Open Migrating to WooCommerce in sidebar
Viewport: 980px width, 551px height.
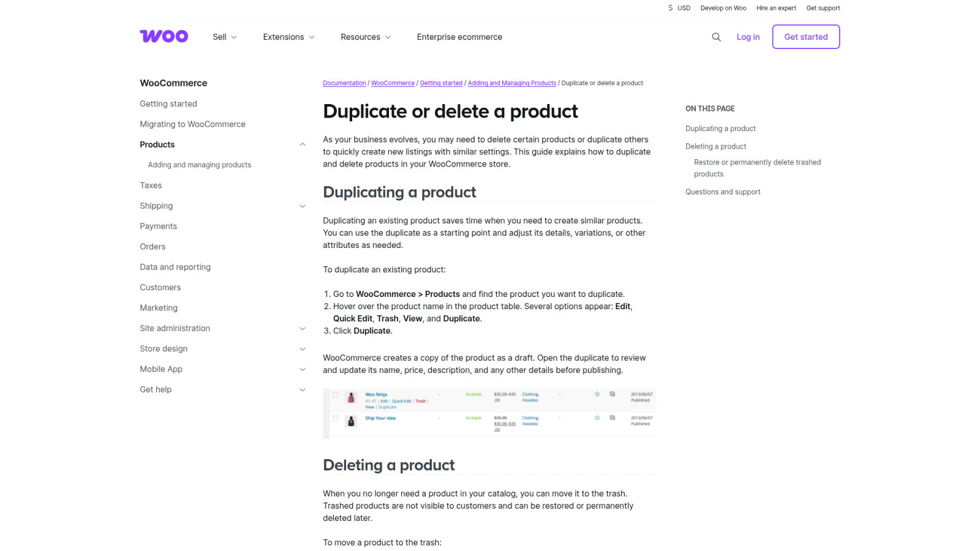click(x=192, y=124)
